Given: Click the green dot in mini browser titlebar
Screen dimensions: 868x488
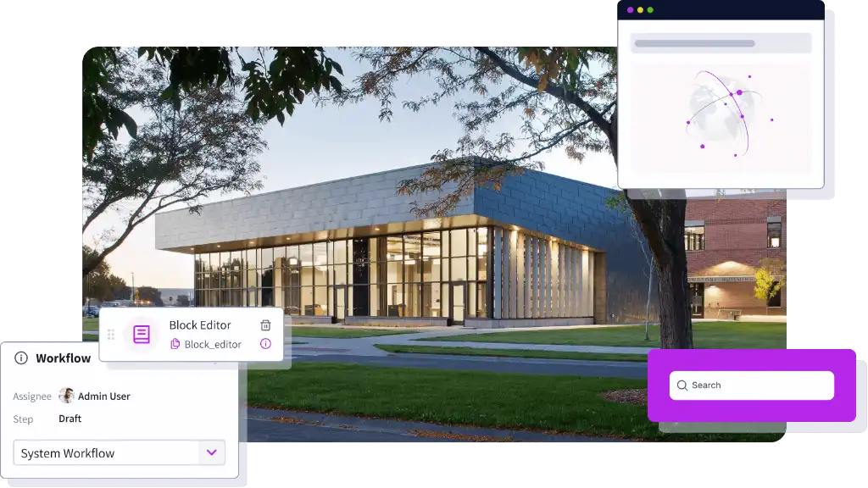Looking at the screenshot, I should (650, 10).
